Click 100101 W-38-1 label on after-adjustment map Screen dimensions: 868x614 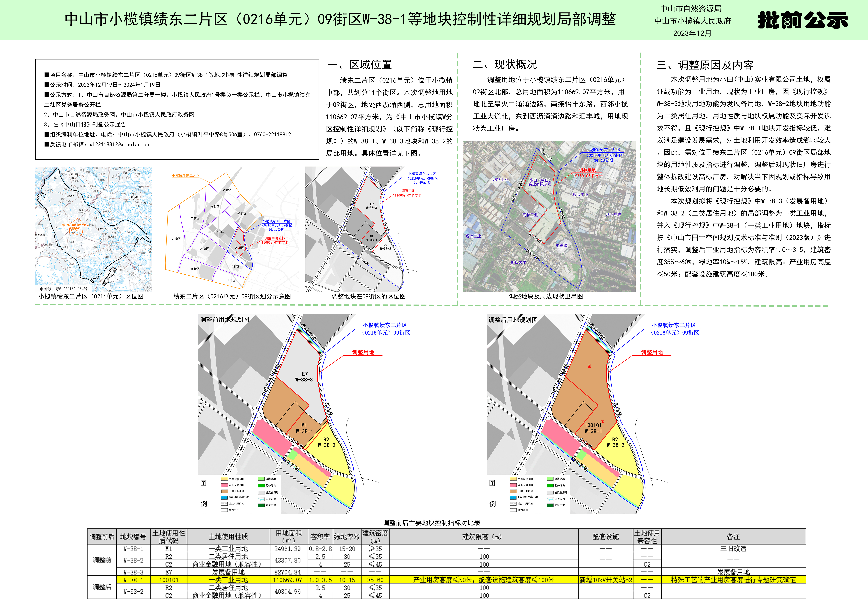pos(593,428)
